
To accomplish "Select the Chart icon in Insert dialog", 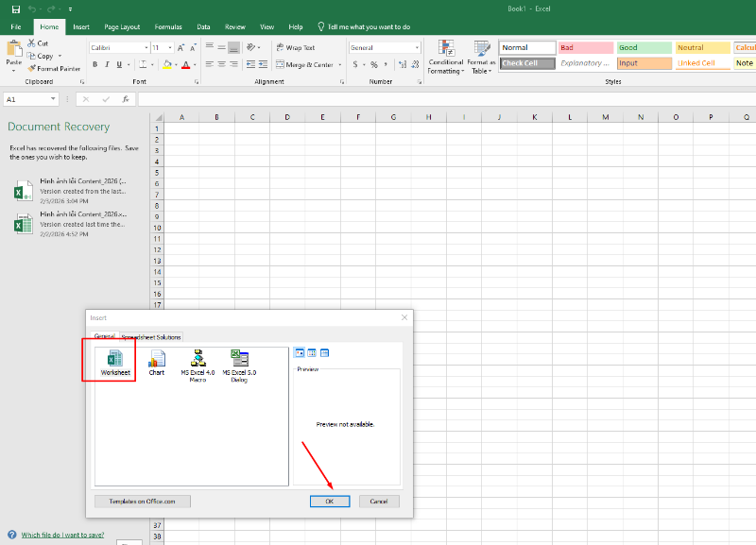I will [x=157, y=359].
